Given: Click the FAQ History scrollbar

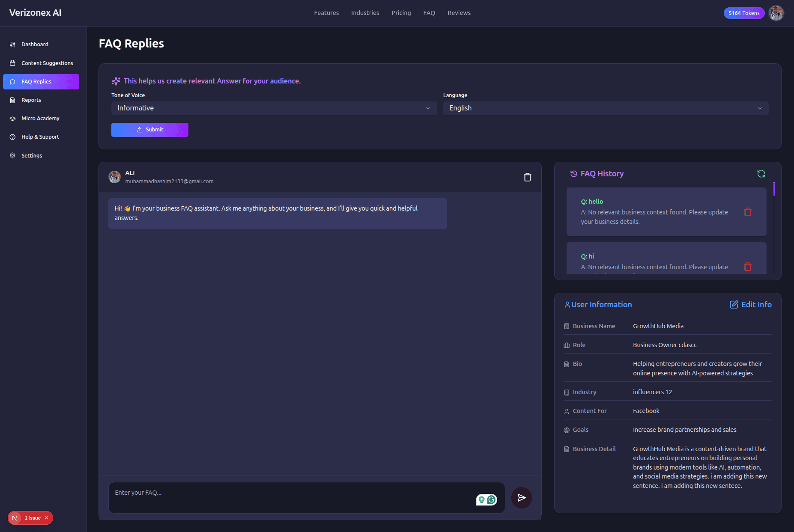Looking at the screenshot, I should coord(773,189).
